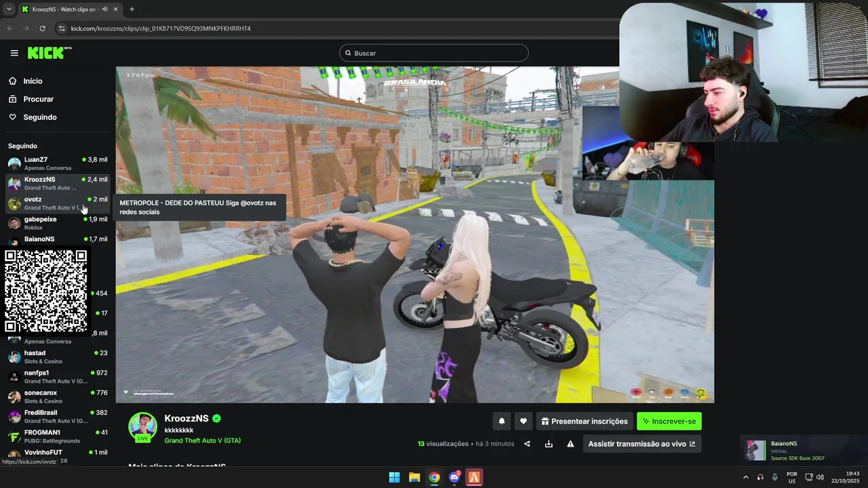Open Discord from the taskbar
The width and height of the screenshot is (868, 488).
(454, 477)
